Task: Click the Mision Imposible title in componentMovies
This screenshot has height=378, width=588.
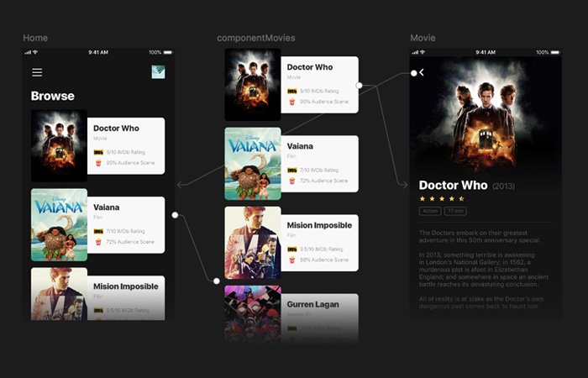Action: pyautogui.click(x=319, y=225)
